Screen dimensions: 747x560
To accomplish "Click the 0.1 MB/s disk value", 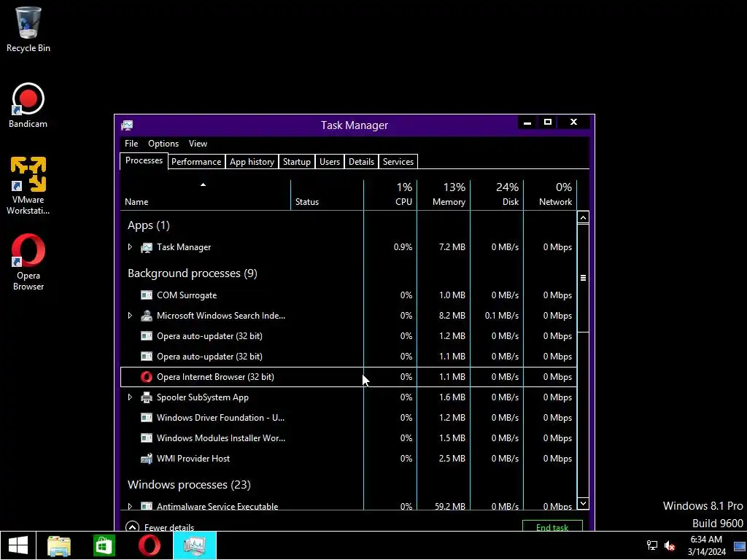I will coord(502,316).
